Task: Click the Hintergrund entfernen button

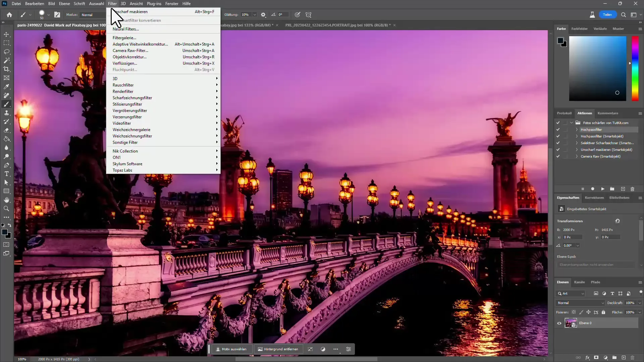Action: tap(278, 349)
